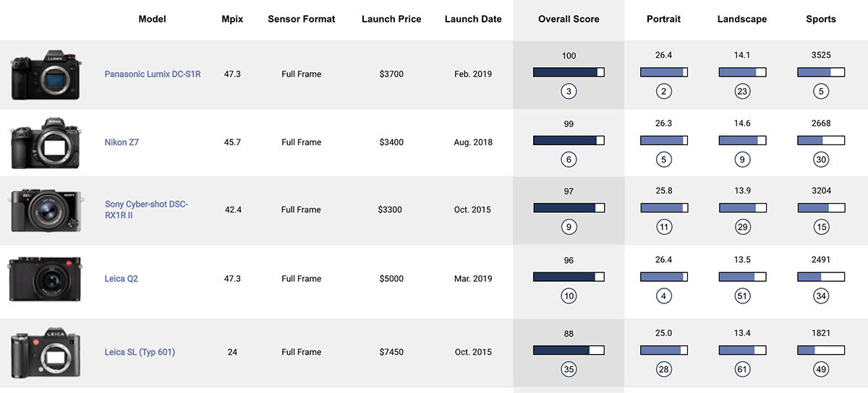Go to the Leica SL (Typ 601) link
868x393 pixels.
pyautogui.click(x=140, y=353)
